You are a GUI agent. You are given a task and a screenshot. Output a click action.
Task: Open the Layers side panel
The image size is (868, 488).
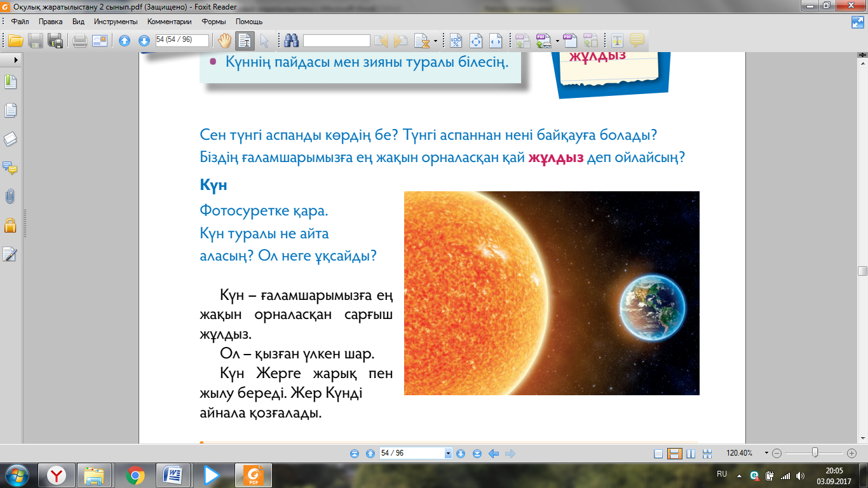10,140
